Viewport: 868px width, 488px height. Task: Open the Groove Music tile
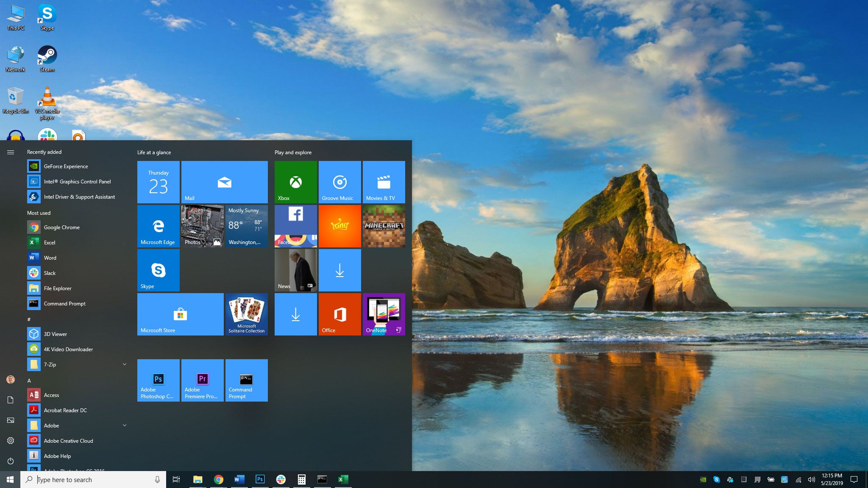pyautogui.click(x=339, y=182)
